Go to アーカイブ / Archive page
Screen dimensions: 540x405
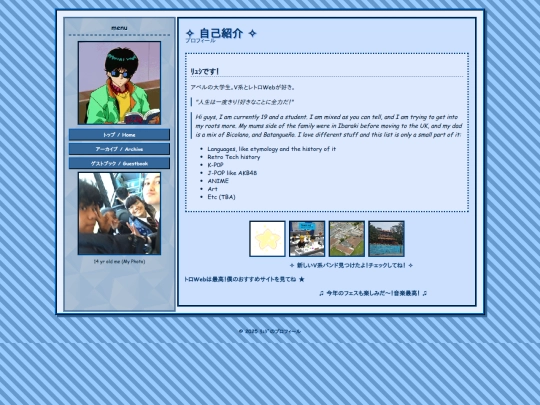tap(119, 149)
